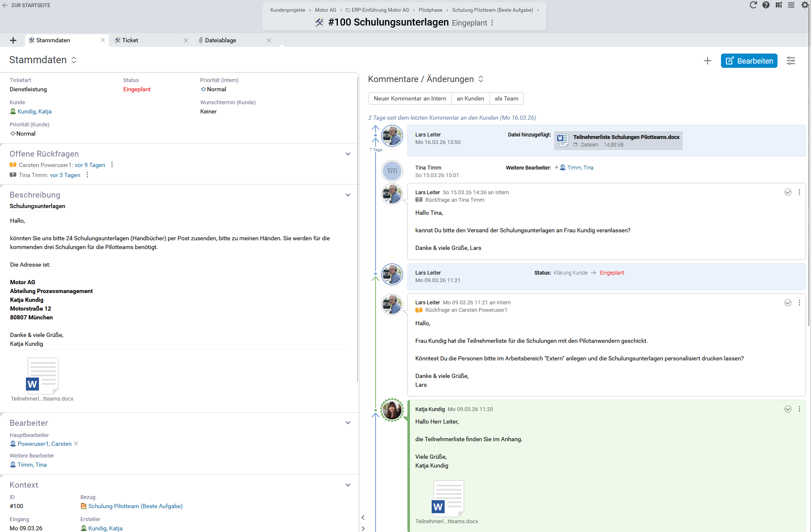The width and height of the screenshot is (811, 532).
Task: Click vor 3 Tagen Rückfrage link
Action: (x=65, y=175)
